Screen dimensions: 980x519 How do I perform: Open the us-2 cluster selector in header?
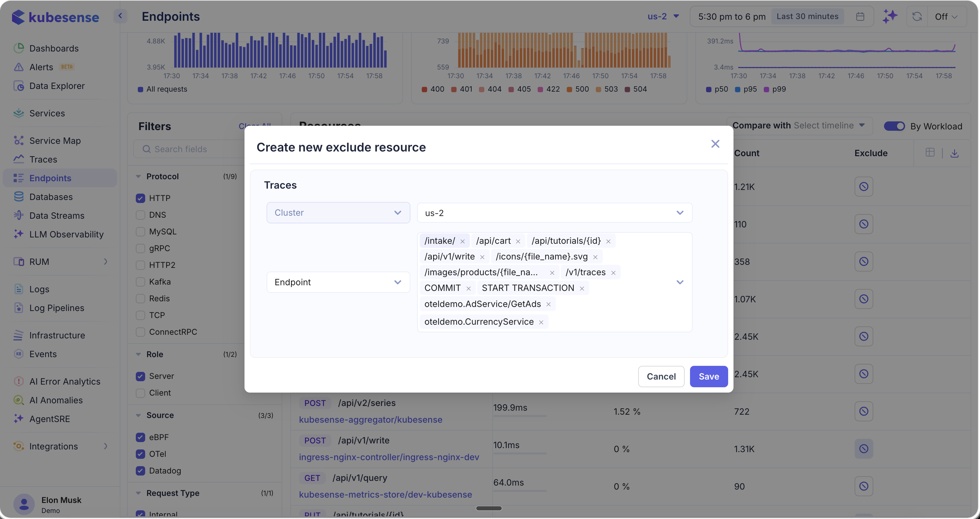pyautogui.click(x=663, y=16)
